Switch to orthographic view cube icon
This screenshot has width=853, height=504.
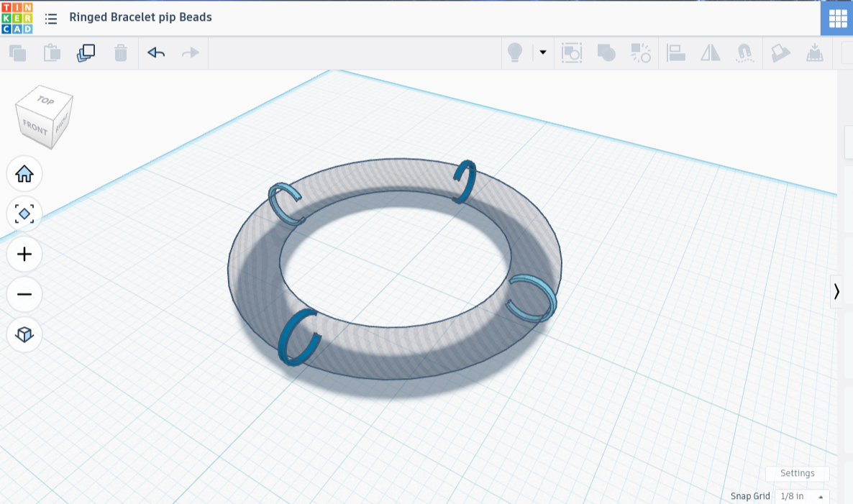pyautogui.click(x=24, y=334)
